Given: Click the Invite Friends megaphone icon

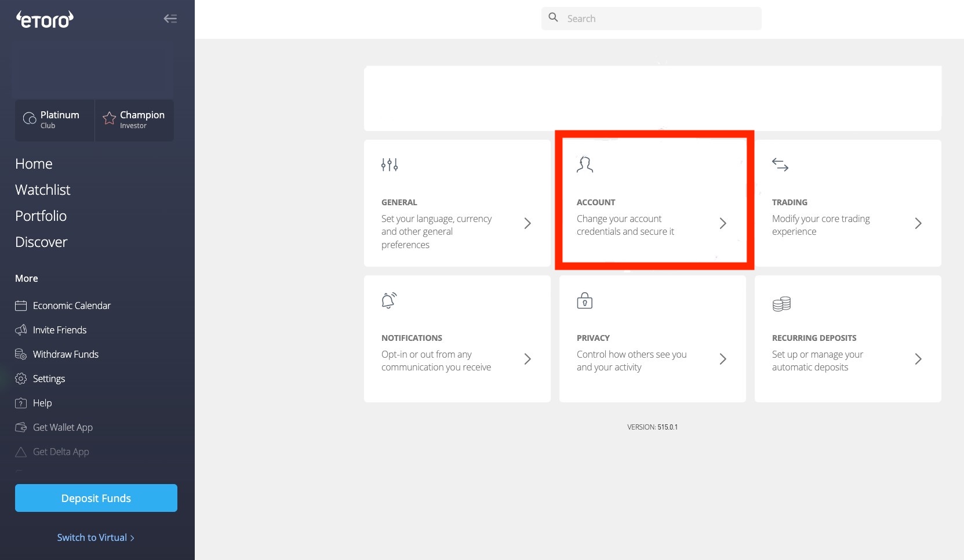Looking at the screenshot, I should click(x=21, y=330).
